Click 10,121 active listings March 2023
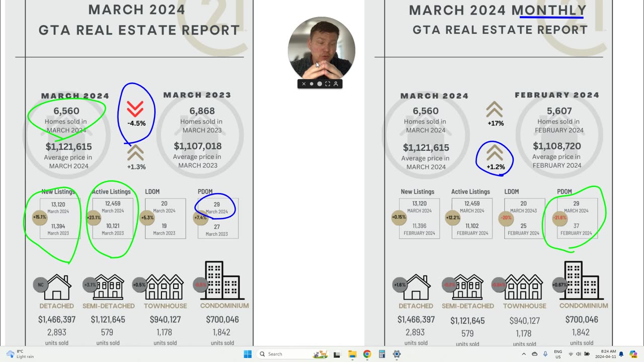The image size is (644, 362). click(113, 226)
